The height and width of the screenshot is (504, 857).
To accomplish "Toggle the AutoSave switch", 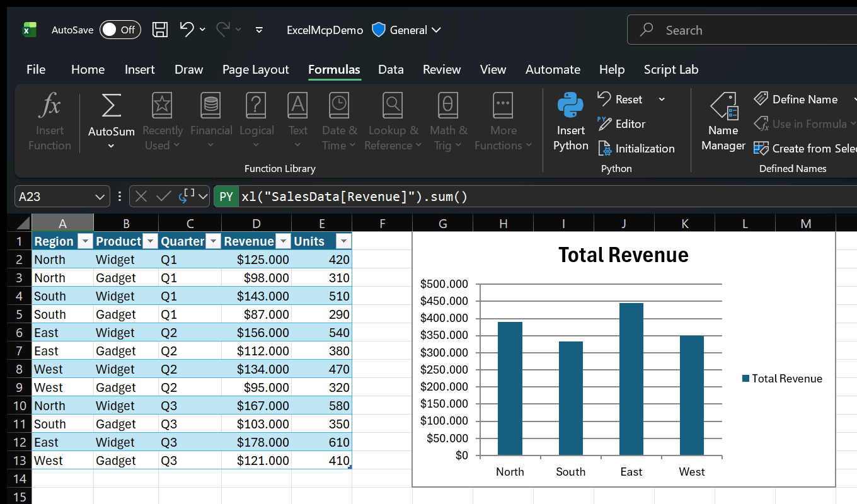I will click(x=120, y=30).
